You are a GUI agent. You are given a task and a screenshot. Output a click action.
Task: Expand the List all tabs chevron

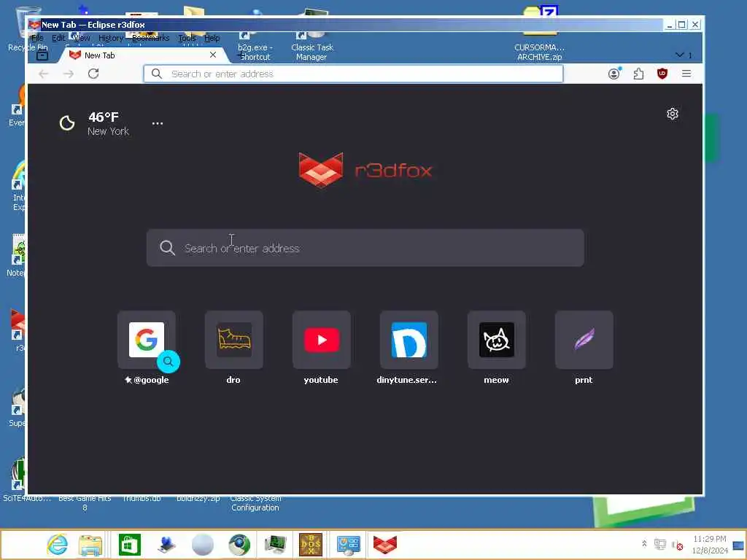pos(680,55)
